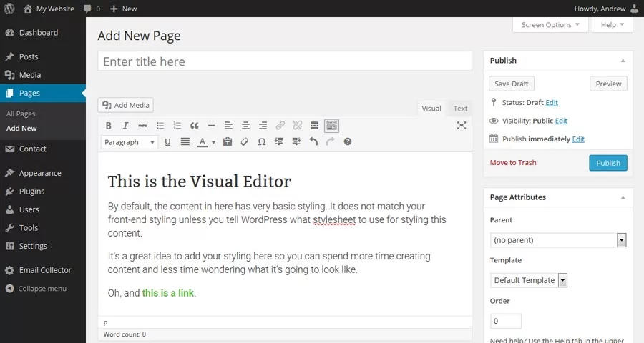Click the text color A button

(202, 142)
